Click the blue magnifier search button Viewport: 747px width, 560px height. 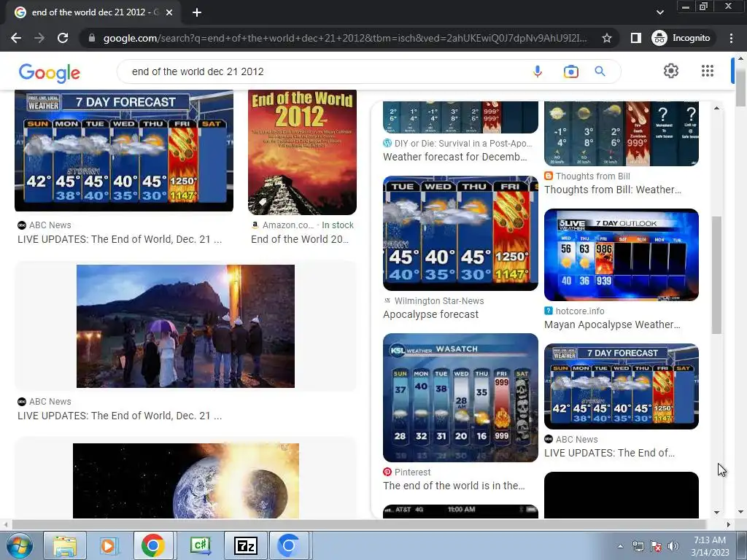tap(600, 71)
